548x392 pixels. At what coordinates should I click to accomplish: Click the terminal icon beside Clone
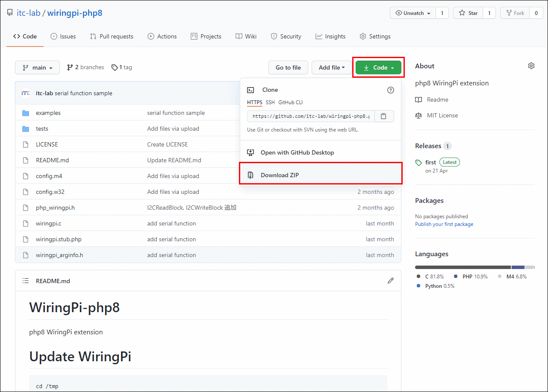coord(251,90)
